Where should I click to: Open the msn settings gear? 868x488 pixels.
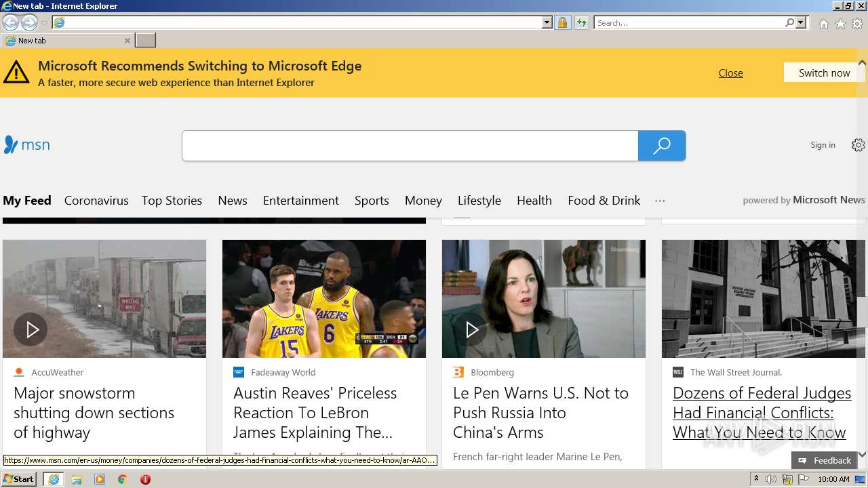(859, 145)
